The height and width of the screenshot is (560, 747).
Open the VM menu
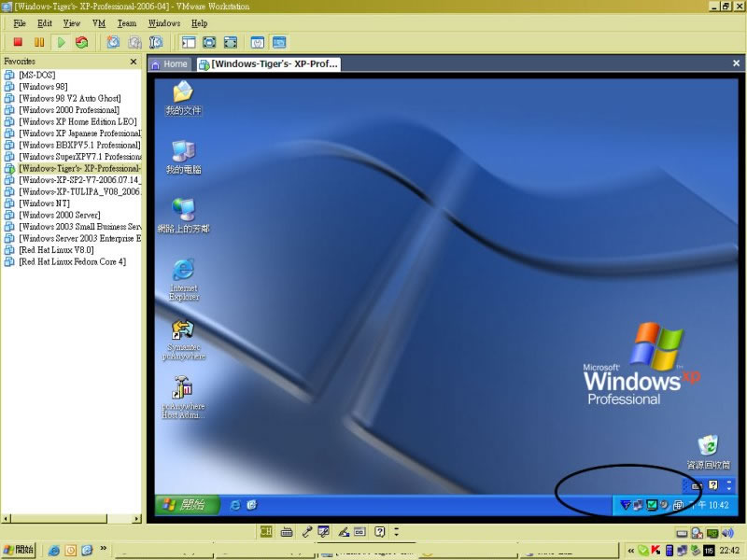click(x=99, y=23)
